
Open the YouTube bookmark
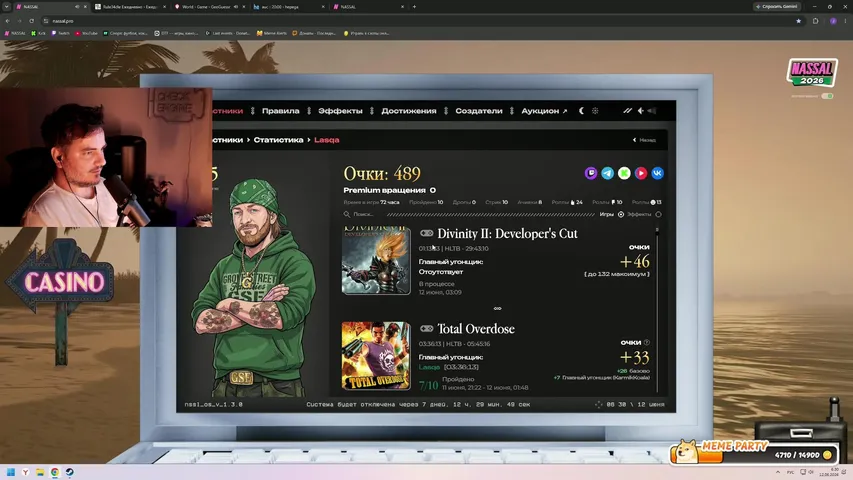(86, 33)
